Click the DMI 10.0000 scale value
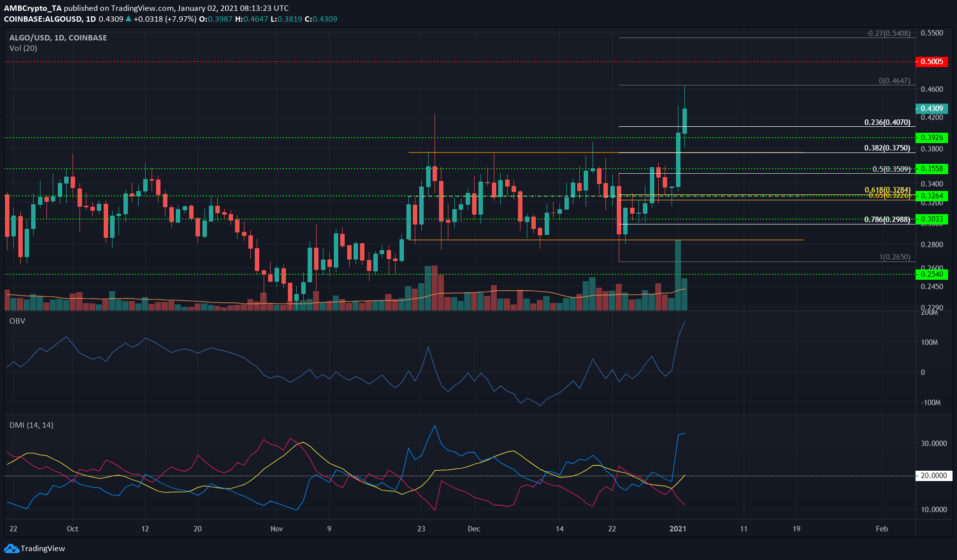957x560 pixels. [x=934, y=510]
